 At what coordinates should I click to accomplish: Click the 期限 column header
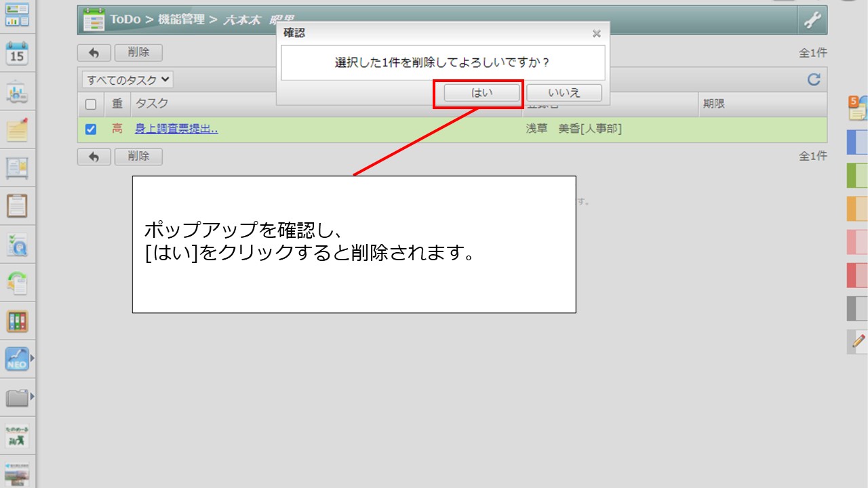click(714, 104)
